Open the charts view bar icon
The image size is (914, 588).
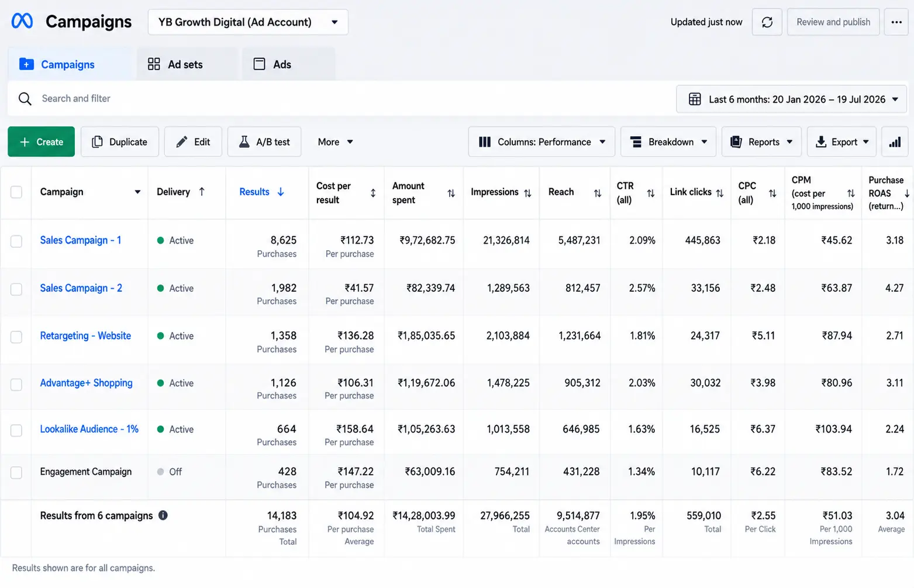click(x=895, y=142)
